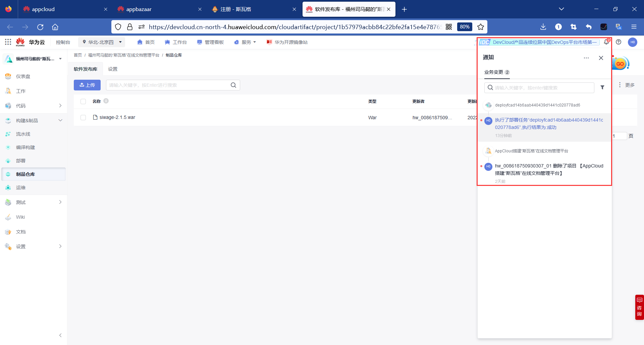Bookmark this page with the star icon
This screenshot has height=345, width=644.
(x=481, y=27)
